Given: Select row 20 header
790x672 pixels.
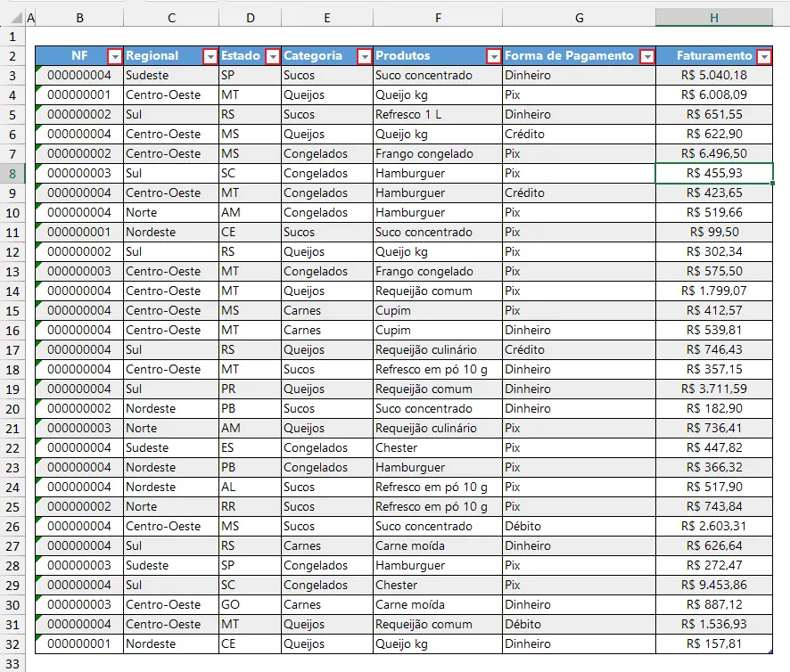Looking at the screenshot, I should point(12,409).
